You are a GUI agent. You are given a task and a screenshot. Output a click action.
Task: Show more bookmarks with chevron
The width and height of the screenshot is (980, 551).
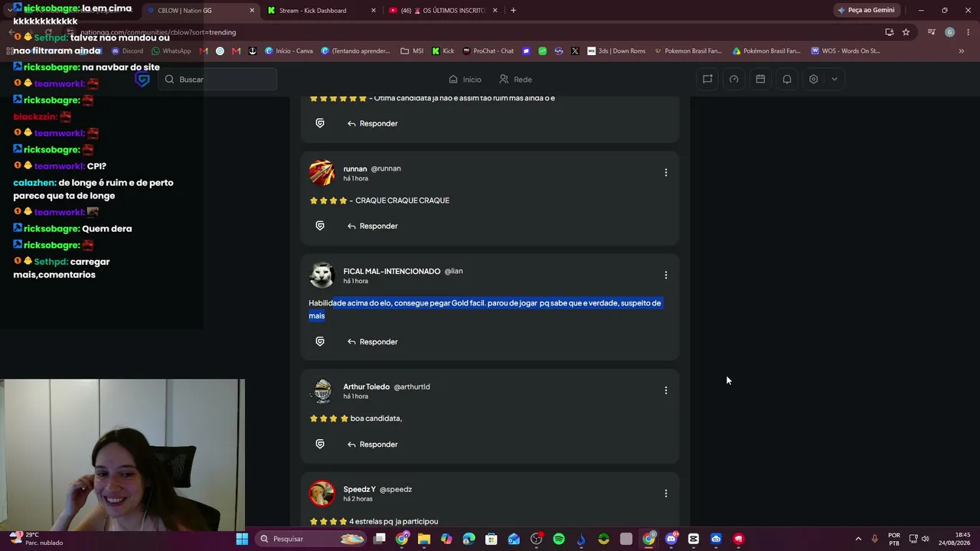962,51
